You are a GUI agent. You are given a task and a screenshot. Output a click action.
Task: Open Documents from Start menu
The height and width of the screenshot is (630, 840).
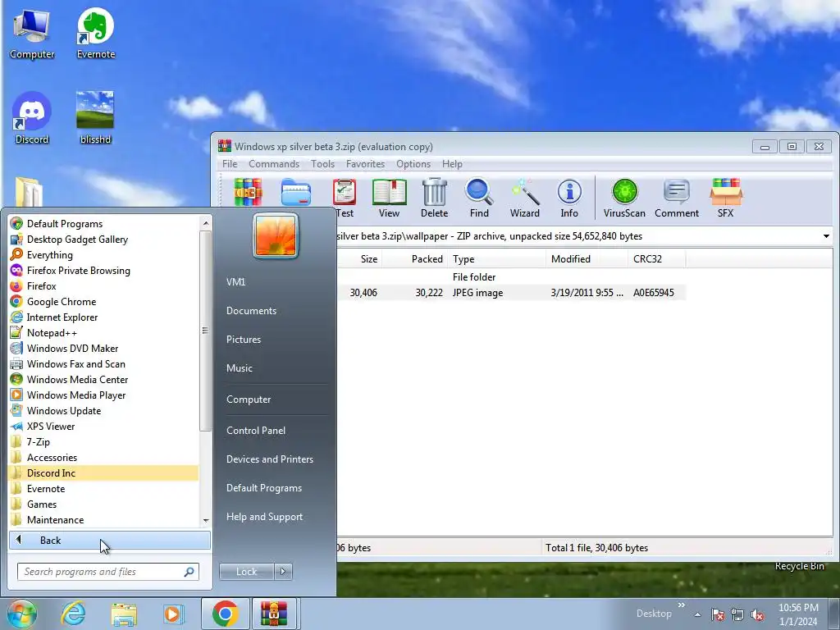(251, 311)
